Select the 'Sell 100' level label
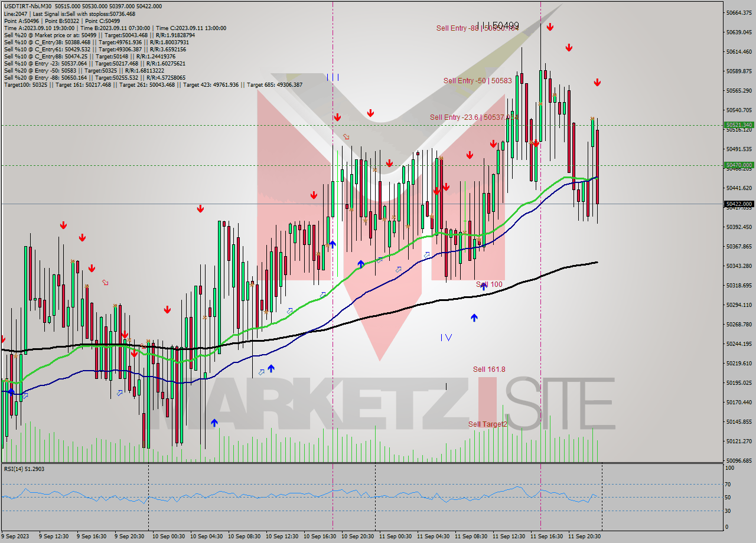The image size is (756, 543). 489,284
